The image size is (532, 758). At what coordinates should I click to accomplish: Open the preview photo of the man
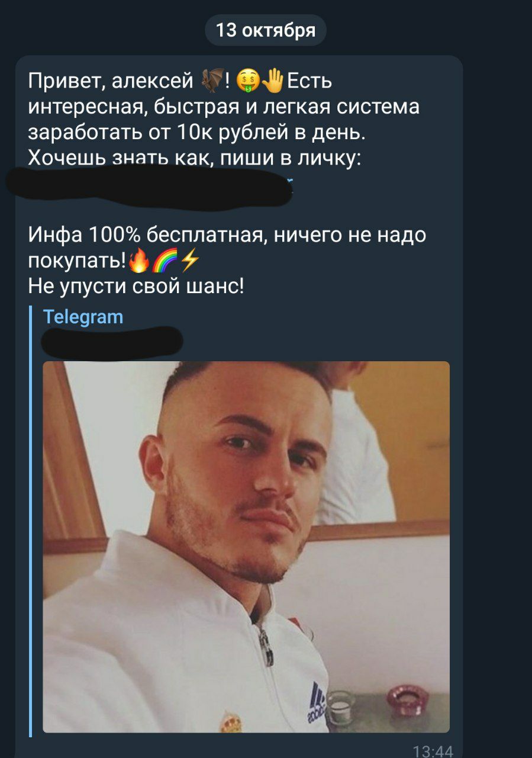click(x=246, y=547)
